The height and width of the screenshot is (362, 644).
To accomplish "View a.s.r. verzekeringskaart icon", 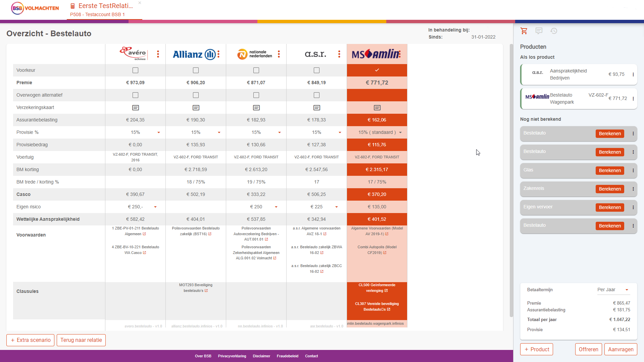I will coord(317,108).
